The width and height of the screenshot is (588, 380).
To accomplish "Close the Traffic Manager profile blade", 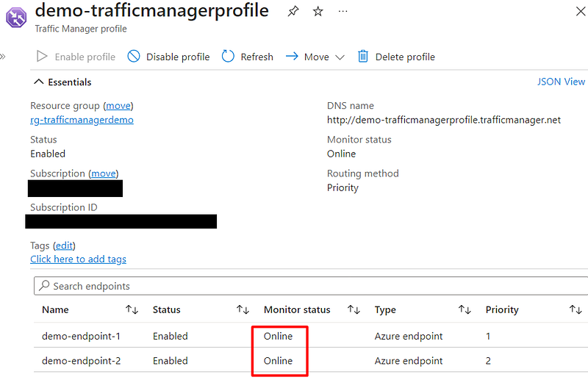I will coord(581,11).
